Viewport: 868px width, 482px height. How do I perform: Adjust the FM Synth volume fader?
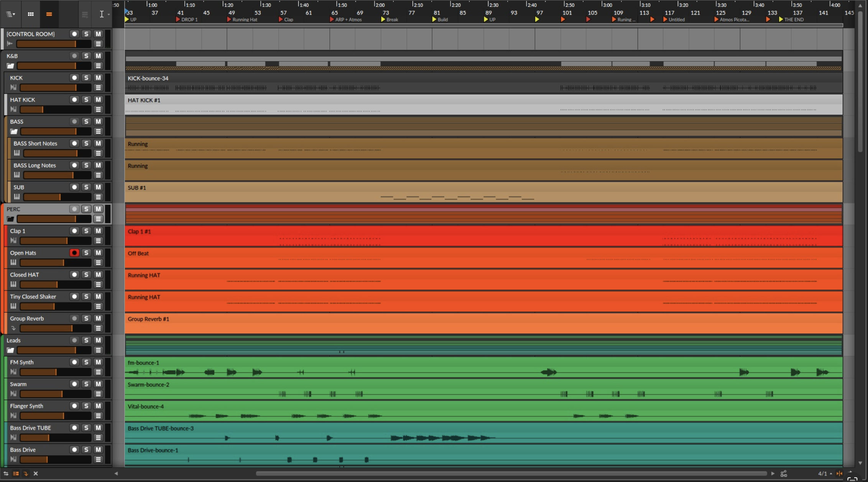coord(55,372)
